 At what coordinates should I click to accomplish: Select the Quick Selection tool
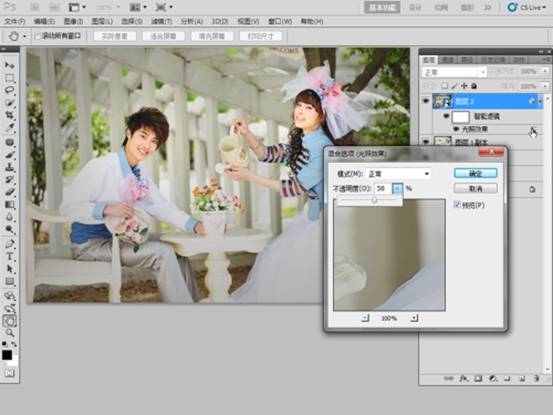[10, 103]
